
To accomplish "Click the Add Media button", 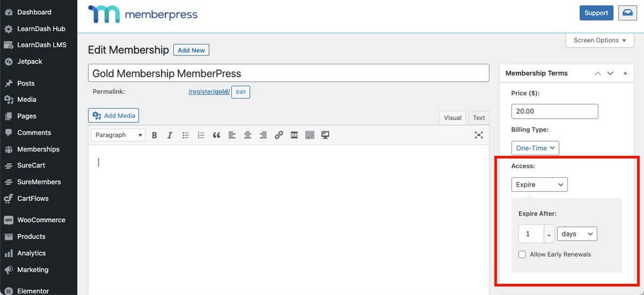I will tap(114, 115).
